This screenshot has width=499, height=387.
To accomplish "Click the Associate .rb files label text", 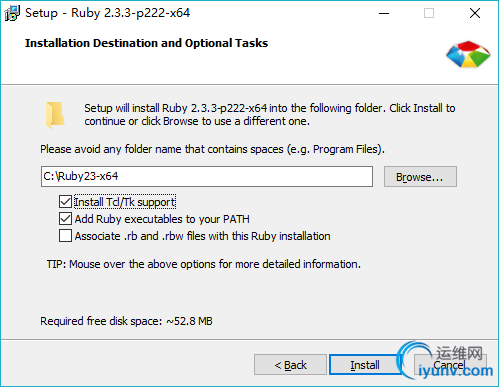I will 203,236.
